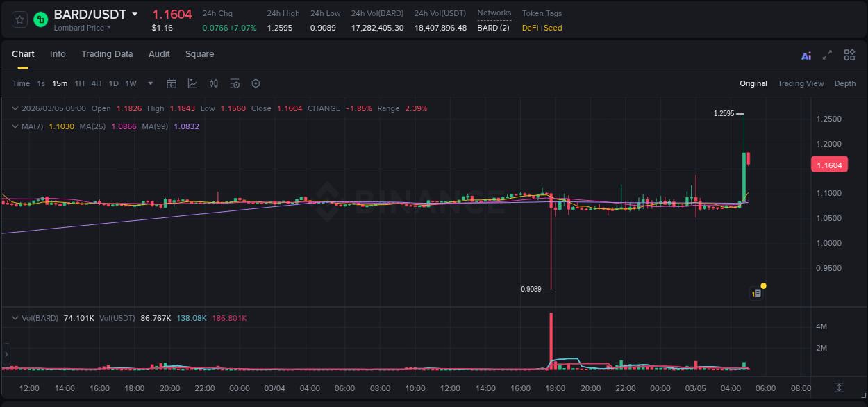Change the candlestick chart style icon
This screenshot has width=868, height=407.
[214, 83]
